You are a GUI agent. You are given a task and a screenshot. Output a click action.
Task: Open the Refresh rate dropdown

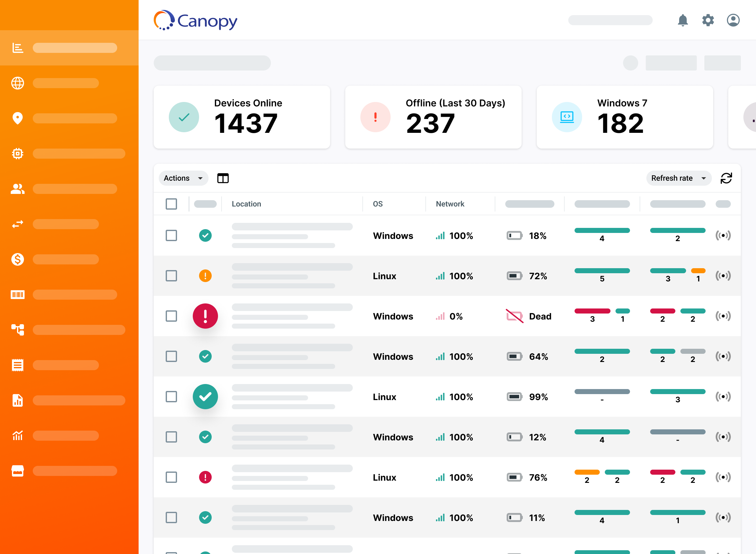pos(679,178)
